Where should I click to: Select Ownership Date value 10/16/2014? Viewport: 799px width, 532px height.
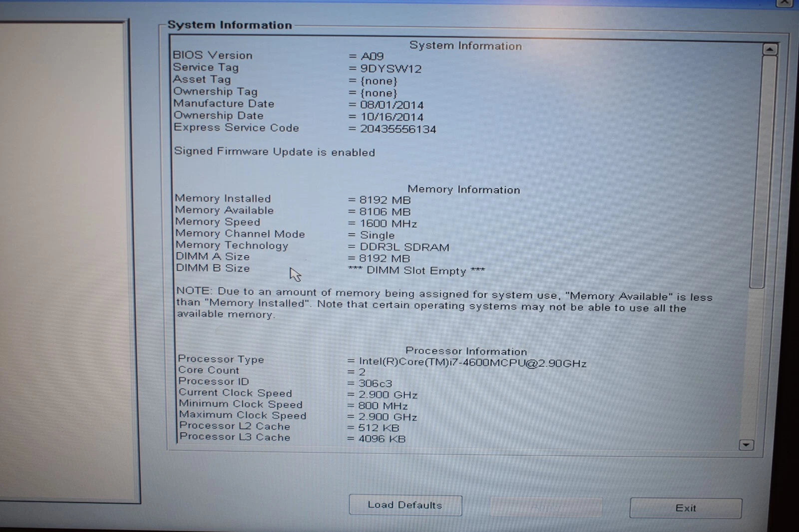[392, 117]
